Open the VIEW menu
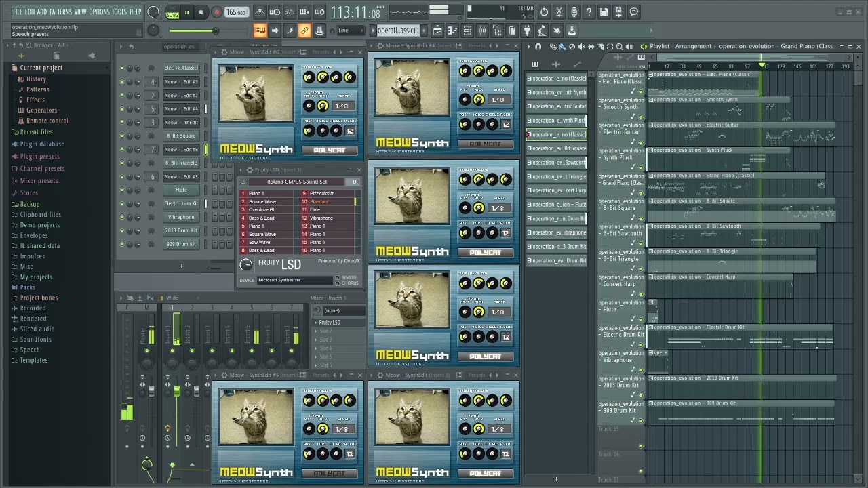 point(80,12)
